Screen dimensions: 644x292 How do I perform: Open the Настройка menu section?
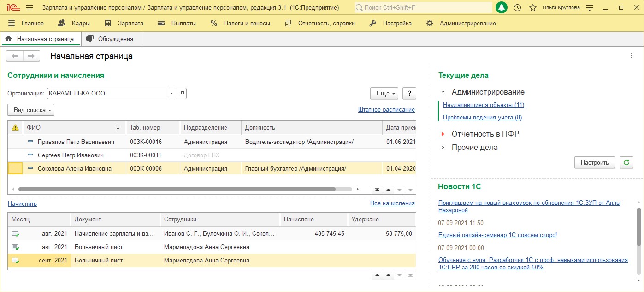coord(390,23)
